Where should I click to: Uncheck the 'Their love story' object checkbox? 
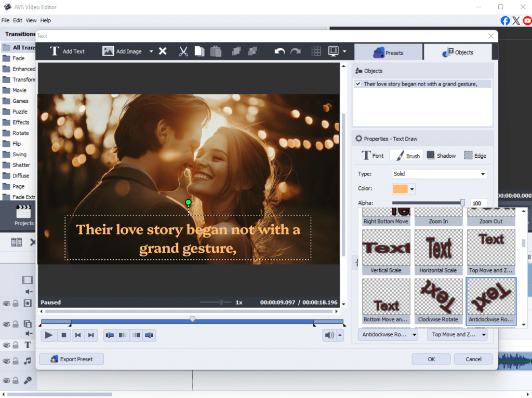point(358,84)
